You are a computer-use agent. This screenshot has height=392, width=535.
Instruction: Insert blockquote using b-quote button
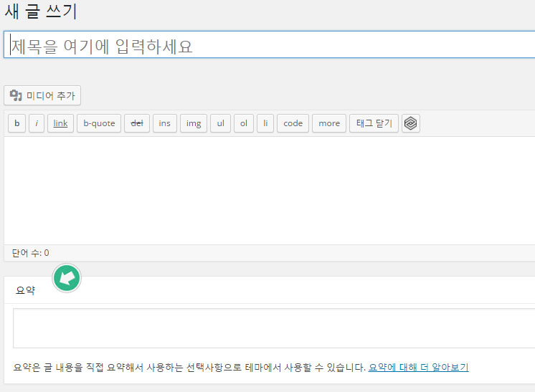point(99,123)
